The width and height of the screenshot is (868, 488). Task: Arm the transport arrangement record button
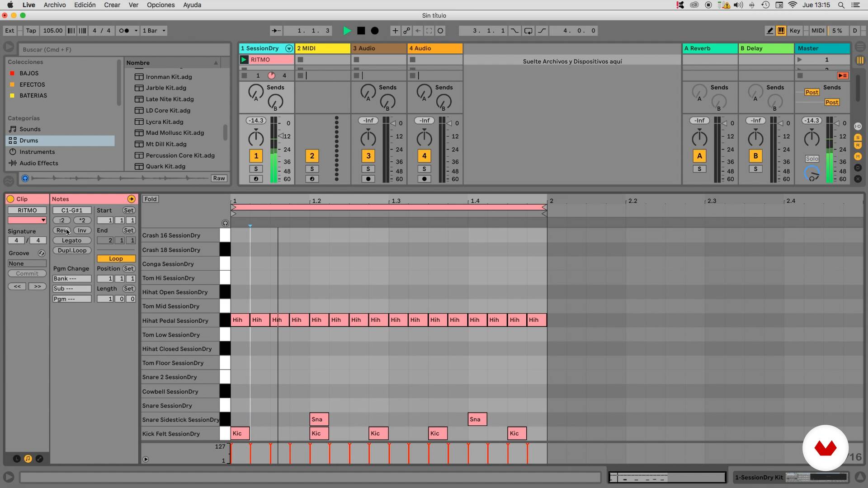[x=375, y=31]
